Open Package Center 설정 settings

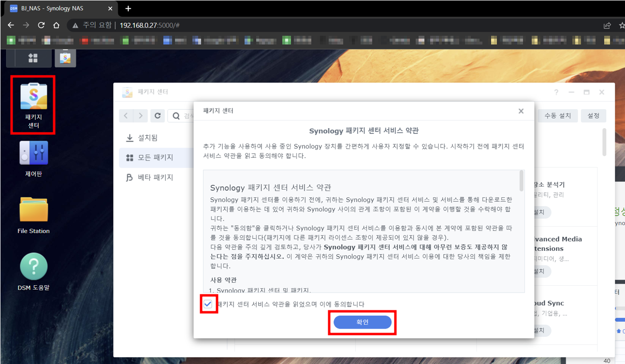pos(593,116)
